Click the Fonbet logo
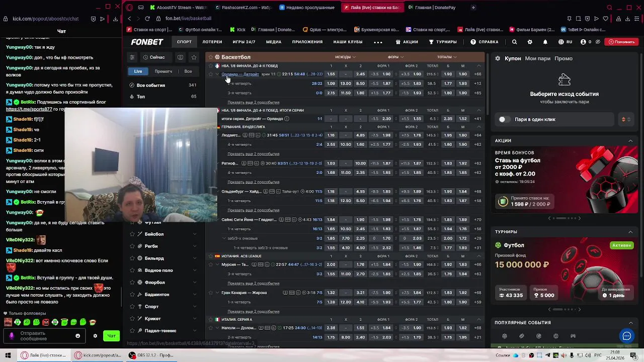This screenshot has width=644, height=362. 147,42
